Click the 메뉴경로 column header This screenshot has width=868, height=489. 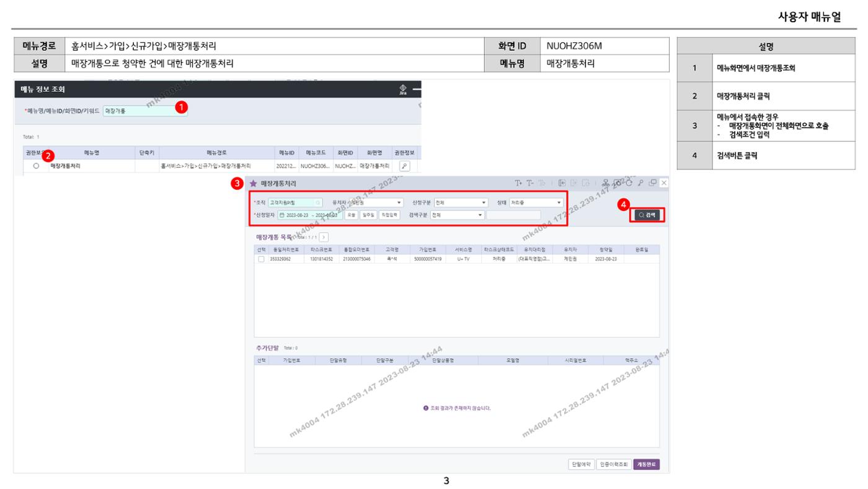(216, 152)
